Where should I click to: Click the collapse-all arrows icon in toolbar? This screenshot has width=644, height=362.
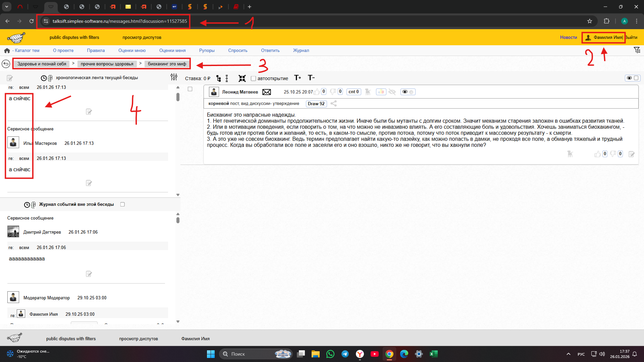point(242,78)
